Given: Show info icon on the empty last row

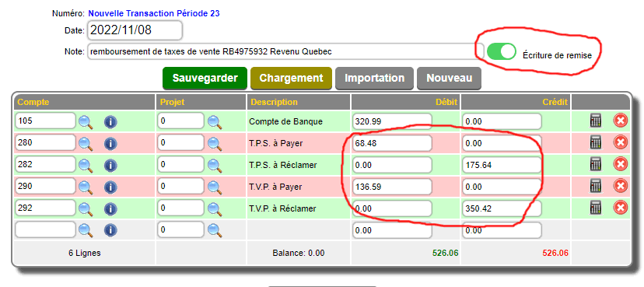Looking at the screenshot, I should pos(110,230).
